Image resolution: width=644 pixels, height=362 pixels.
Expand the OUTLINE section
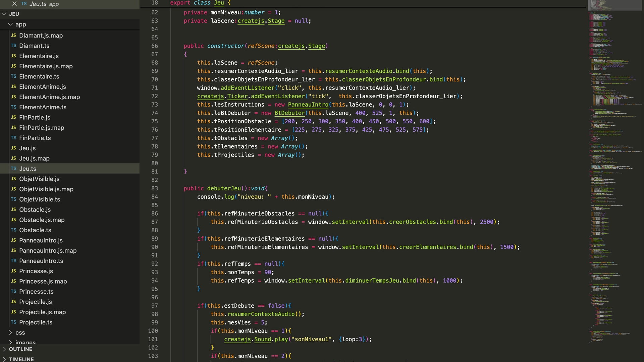tap(4, 349)
